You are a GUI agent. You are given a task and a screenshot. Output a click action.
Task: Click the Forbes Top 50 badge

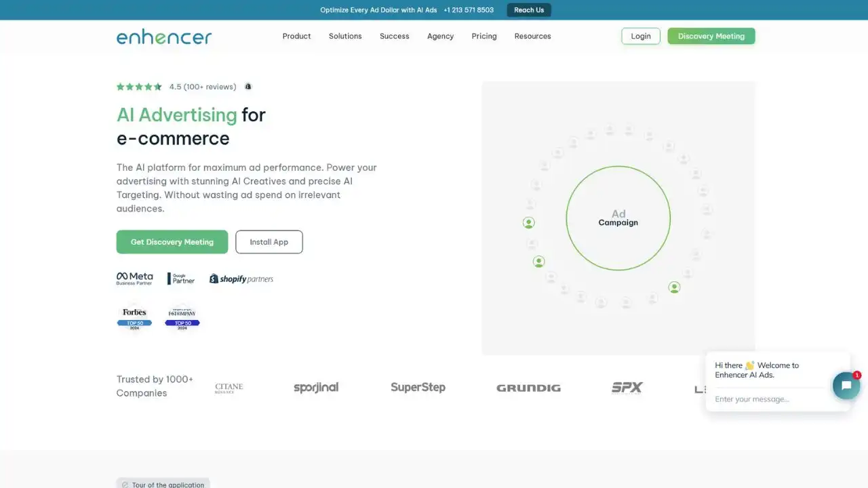pyautogui.click(x=134, y=317)
